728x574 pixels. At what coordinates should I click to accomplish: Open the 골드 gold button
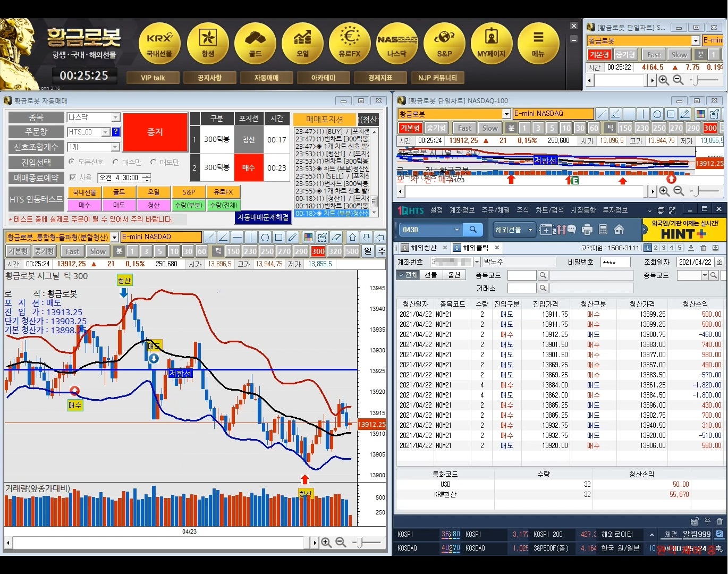(x=255, y=44)
